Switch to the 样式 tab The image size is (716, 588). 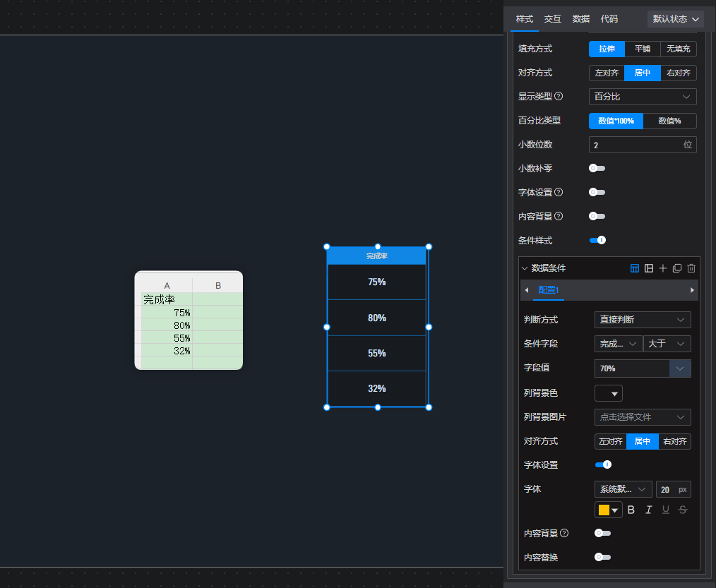[524, 19]
